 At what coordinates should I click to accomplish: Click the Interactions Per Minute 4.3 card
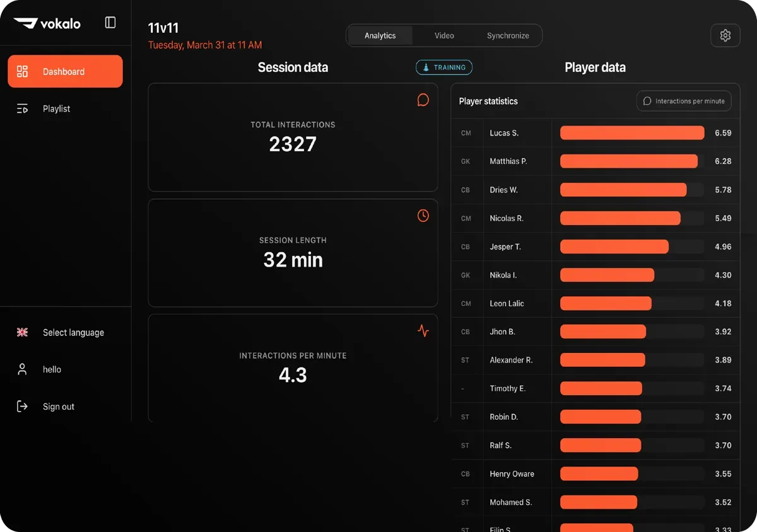coord(293,368)
